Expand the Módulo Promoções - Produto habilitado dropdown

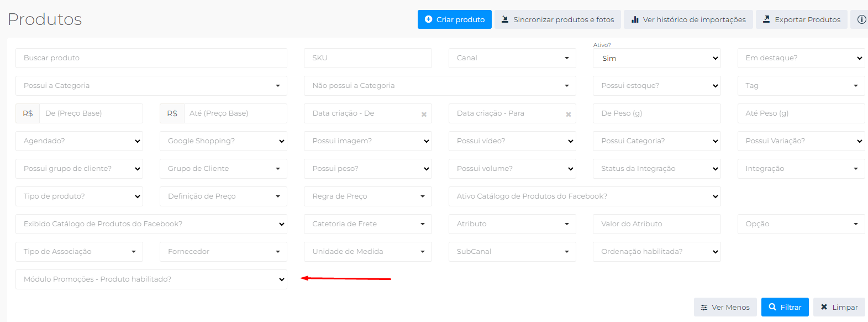point(151,279)
